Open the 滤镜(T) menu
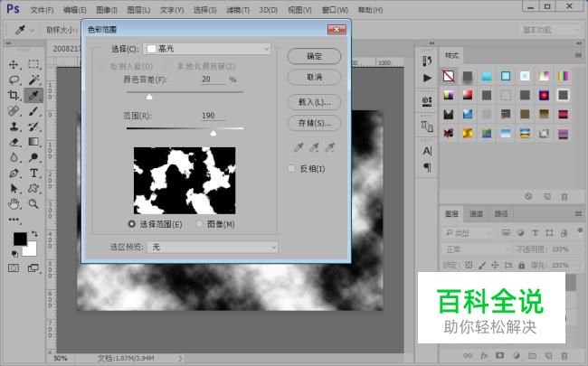The width and height of the screenshot is (588, 366). [238, 10]
